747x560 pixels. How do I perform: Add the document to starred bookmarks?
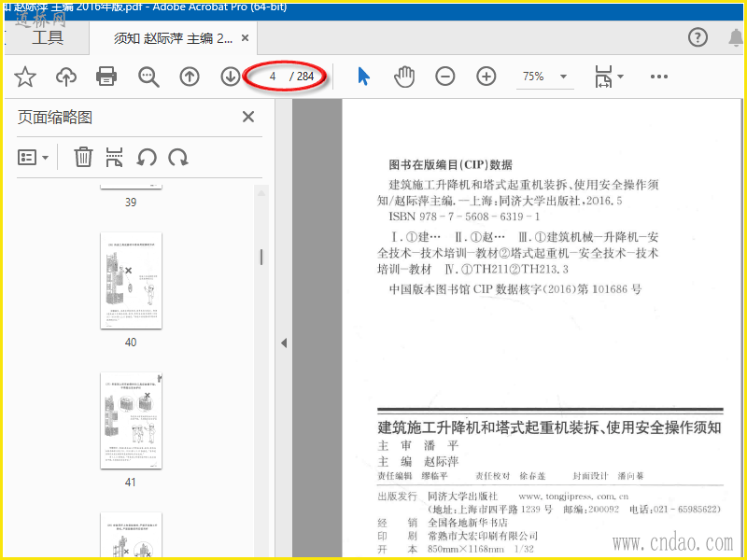point(25,77)
